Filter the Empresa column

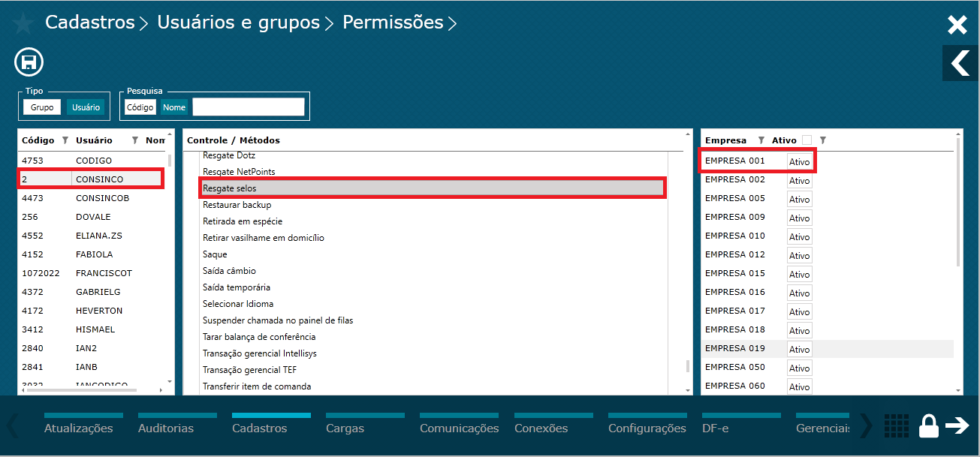761,140
